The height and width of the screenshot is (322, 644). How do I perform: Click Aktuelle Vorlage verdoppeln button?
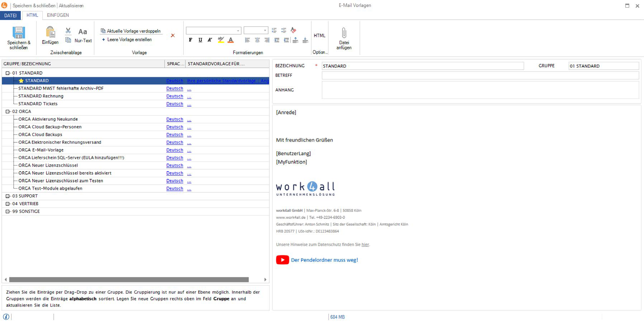tap(131, 31)
